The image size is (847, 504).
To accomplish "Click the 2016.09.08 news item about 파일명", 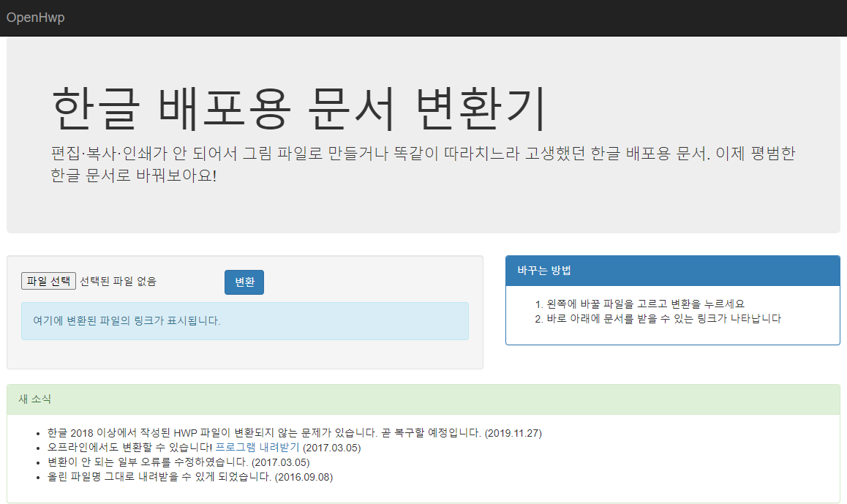I will tap(190, 477).
